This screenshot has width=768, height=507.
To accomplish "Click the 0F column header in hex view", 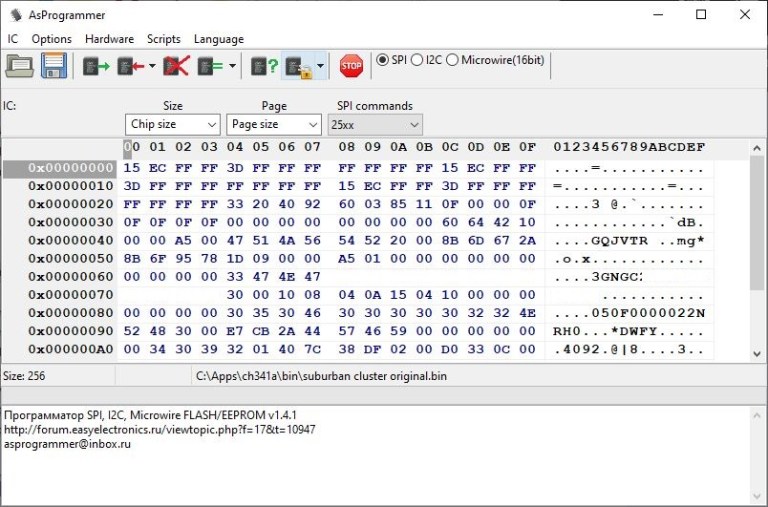I will tap(528, 146).
